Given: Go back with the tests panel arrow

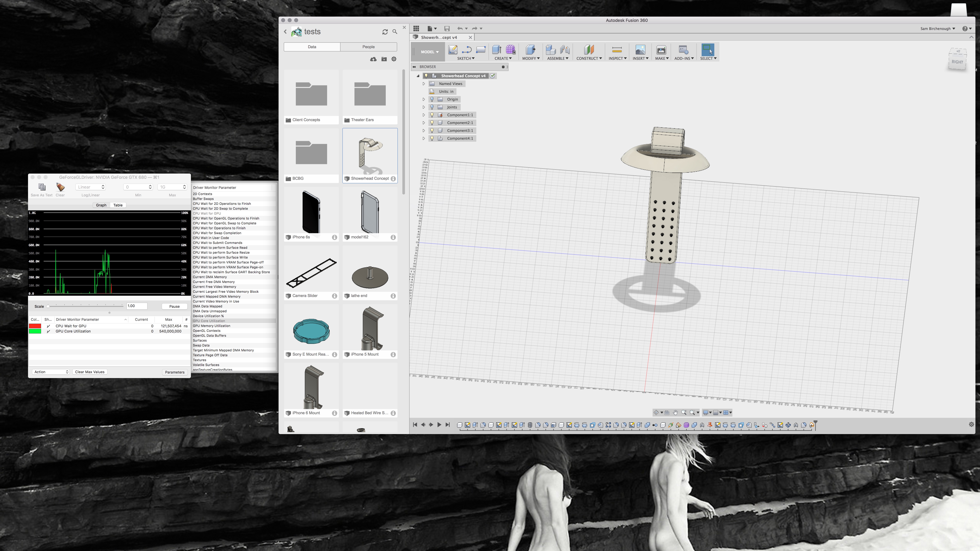Looking at the screenshot, I should [x=285, y=32].
